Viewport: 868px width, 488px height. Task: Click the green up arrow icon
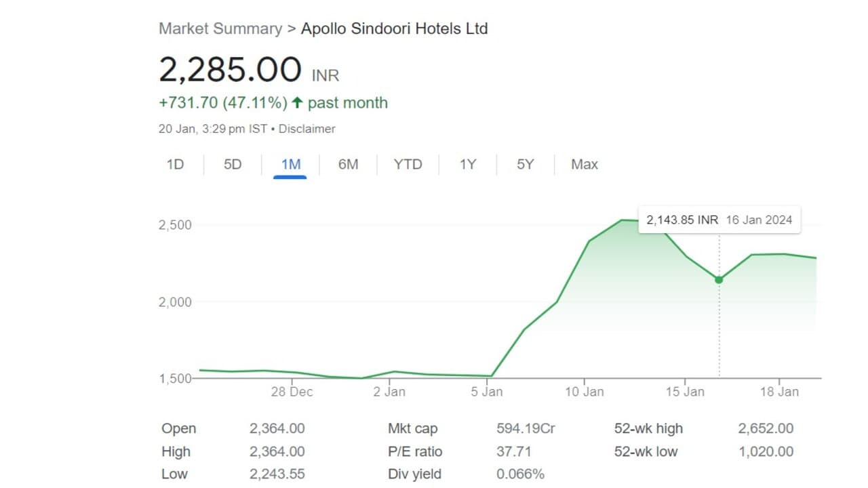pos(297,103)
